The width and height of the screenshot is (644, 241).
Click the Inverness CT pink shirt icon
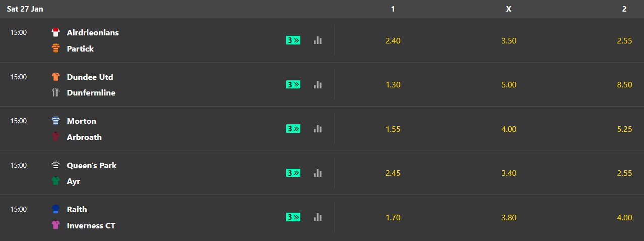pyautogui.click(x=56, y=225)
